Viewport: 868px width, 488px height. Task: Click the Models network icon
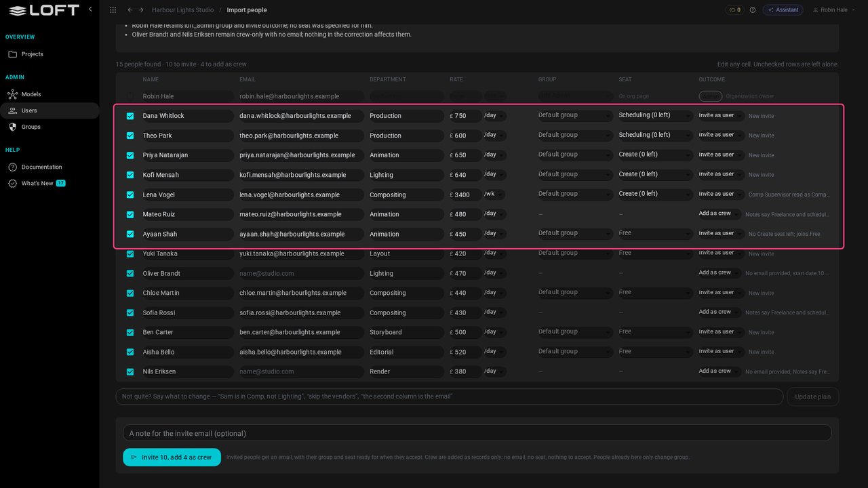tap(13, 94)
